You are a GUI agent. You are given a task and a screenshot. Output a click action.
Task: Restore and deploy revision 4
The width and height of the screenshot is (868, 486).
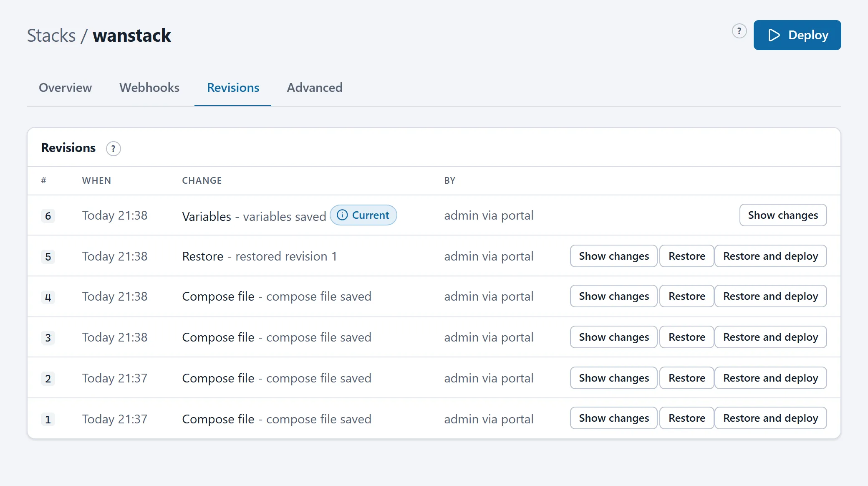coord(770,296)
